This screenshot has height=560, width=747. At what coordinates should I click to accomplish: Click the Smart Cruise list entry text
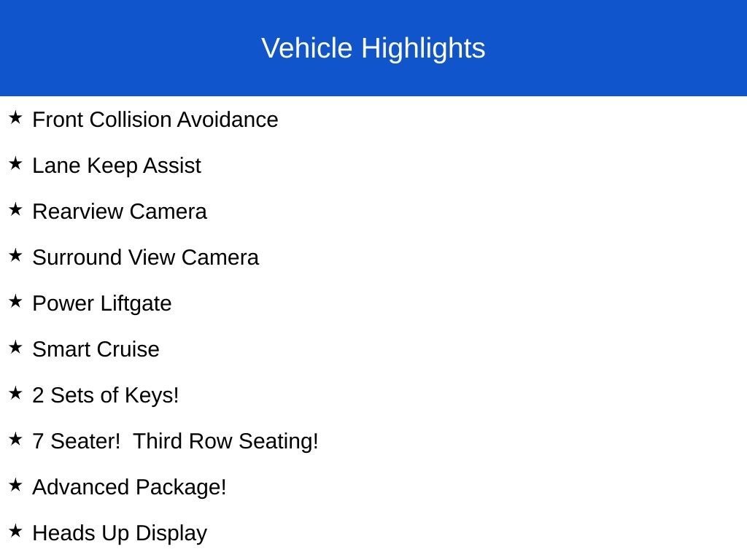tap(96, 349)
